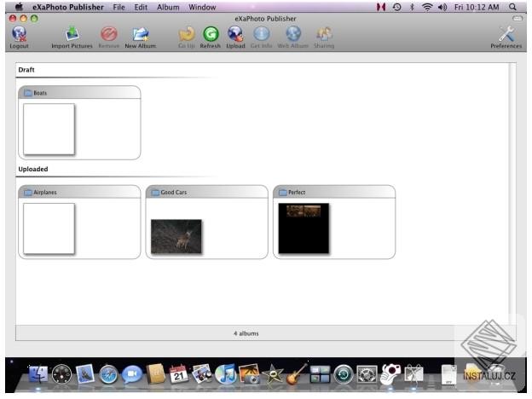Click the Web Album toolbar icon
Viewport: 532px width, 399px height.
coord(293,37)
